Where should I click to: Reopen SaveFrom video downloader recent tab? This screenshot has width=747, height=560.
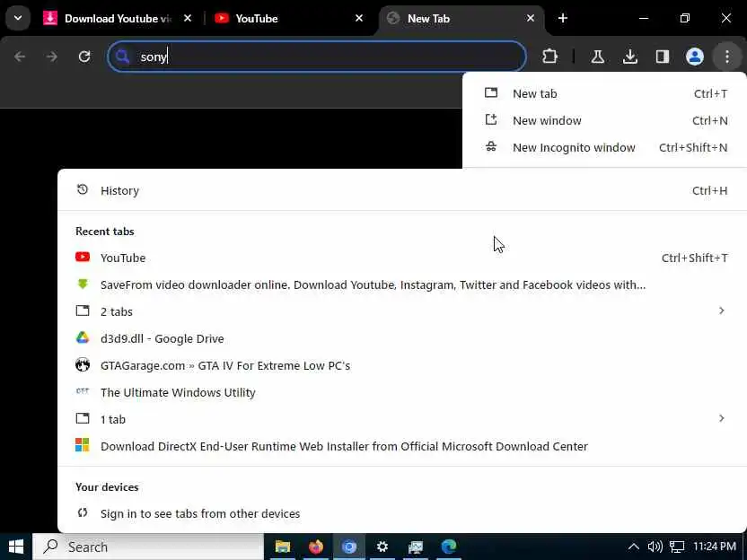pyautogui.click(x=401, y=284)
